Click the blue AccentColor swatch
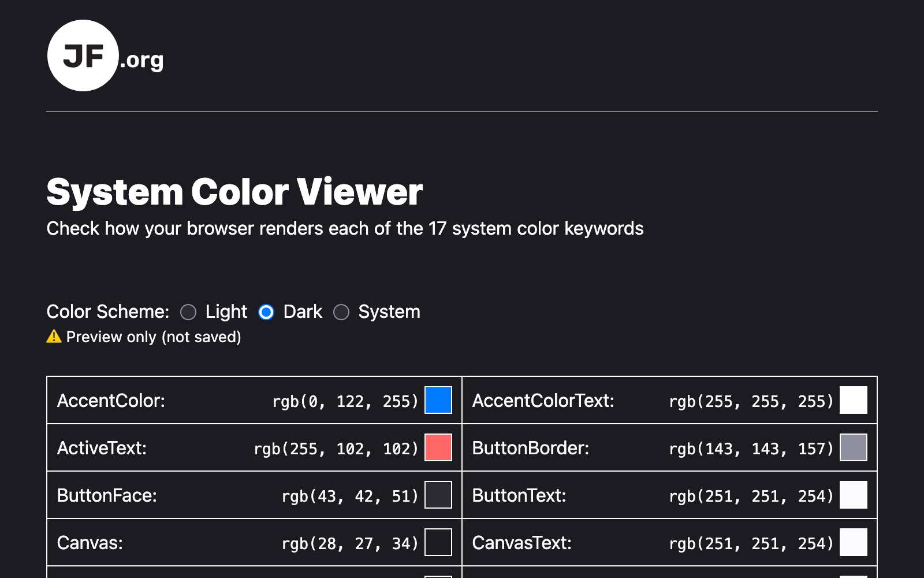924x578 pixels. click(438, 401)
